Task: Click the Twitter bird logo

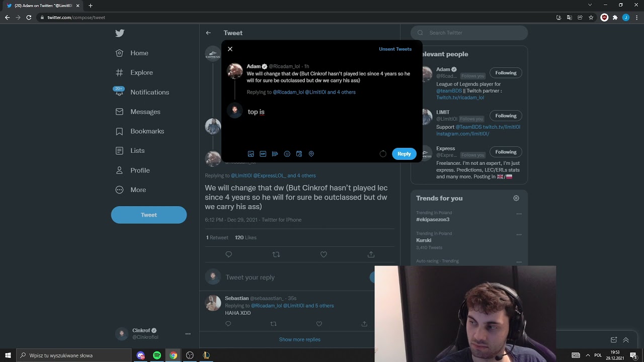Action: tap(120, 33)
